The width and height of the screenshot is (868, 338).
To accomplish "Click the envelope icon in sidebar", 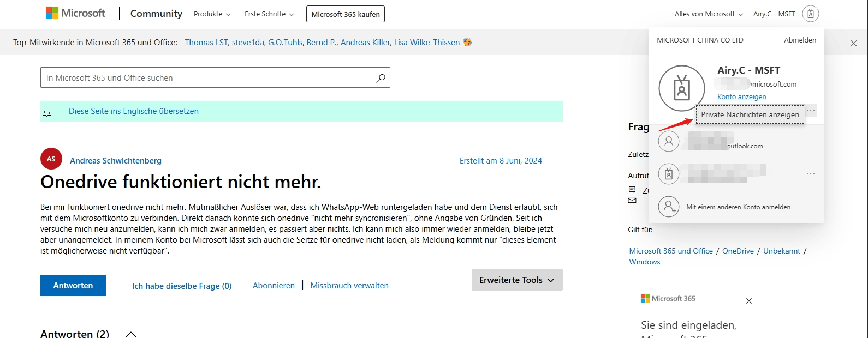I will [x=632, y=201].
